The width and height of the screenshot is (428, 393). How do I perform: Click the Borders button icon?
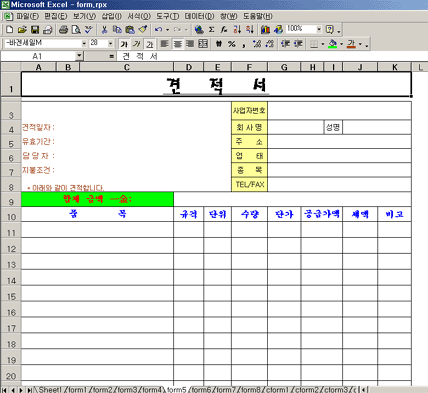[x=314, y=44]
